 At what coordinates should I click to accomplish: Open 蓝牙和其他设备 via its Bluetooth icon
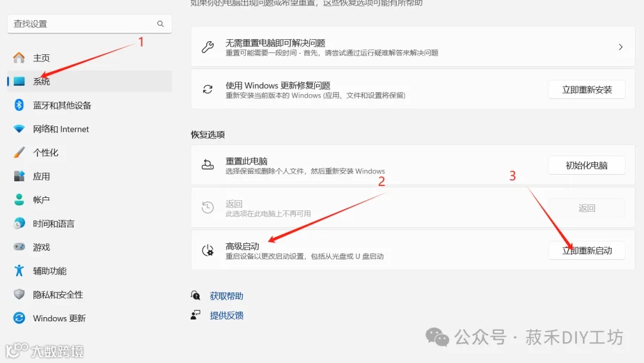(18, 105)
